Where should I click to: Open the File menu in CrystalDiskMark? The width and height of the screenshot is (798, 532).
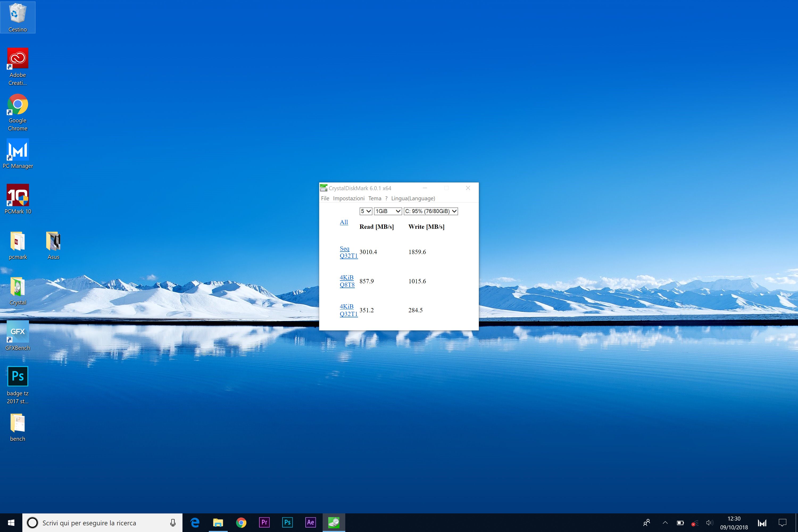[325, 198]
